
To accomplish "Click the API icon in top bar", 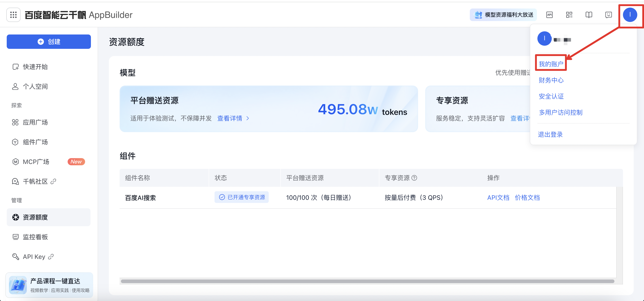I will click(549, 15).
